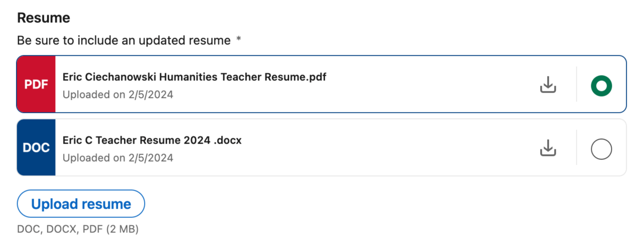Click the Eric C Teacher Resume 2024 .docx filename
Viewport: 644px width, 252px height.
[x=152, y=140]
